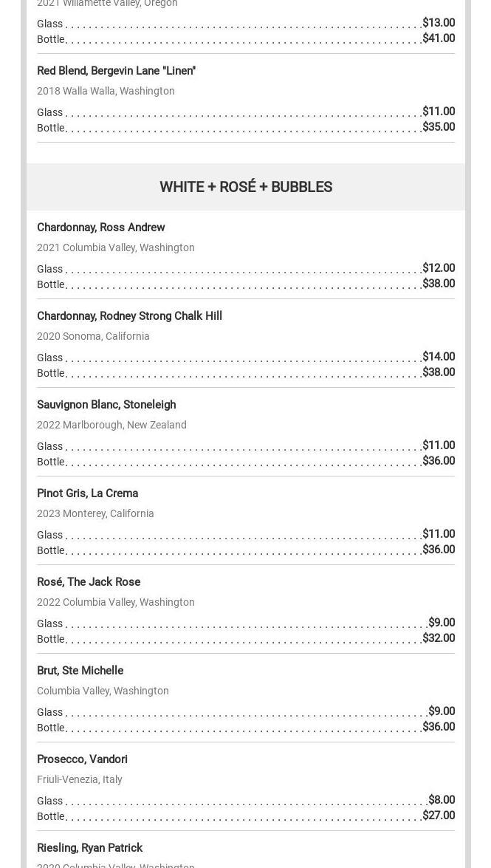This screenshot has height=868, width=491.
Task: Select the $8.00 Prosecco glass price
Action: [x=441, y=800]
